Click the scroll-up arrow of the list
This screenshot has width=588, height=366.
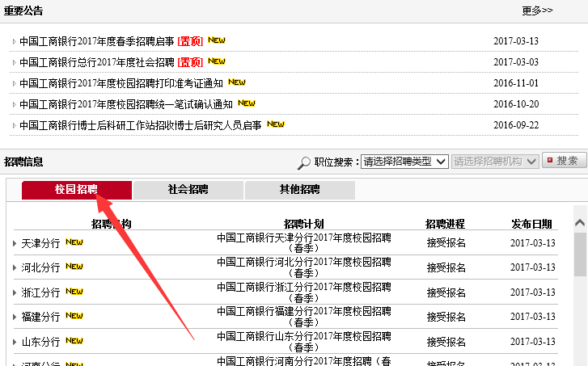580,223
